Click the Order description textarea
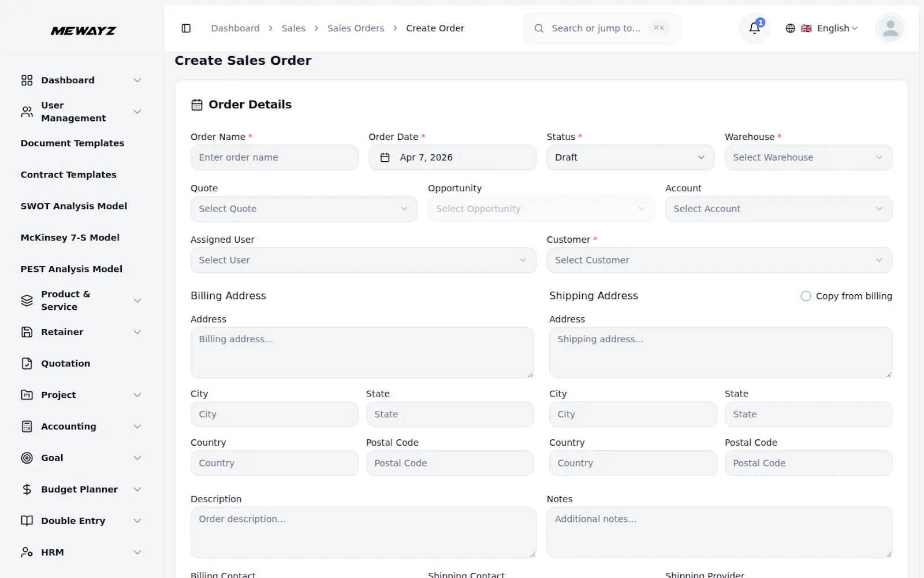924x578 pixels. (363, 532)
